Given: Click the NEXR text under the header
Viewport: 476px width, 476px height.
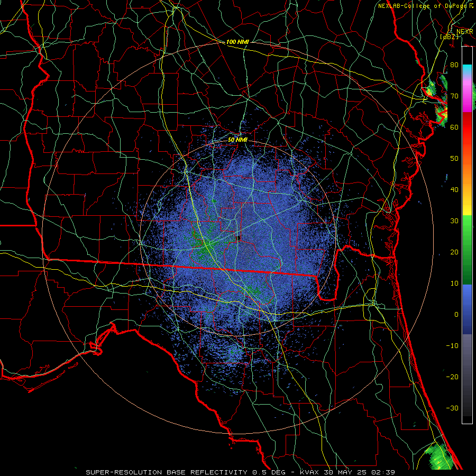Looking at the screenshot, I should point(464,32).
